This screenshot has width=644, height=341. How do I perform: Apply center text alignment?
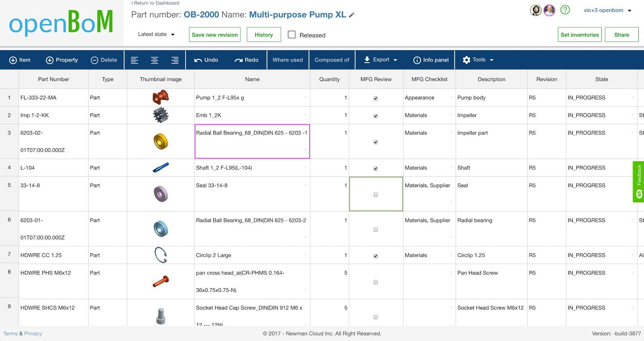click(155, 60)
